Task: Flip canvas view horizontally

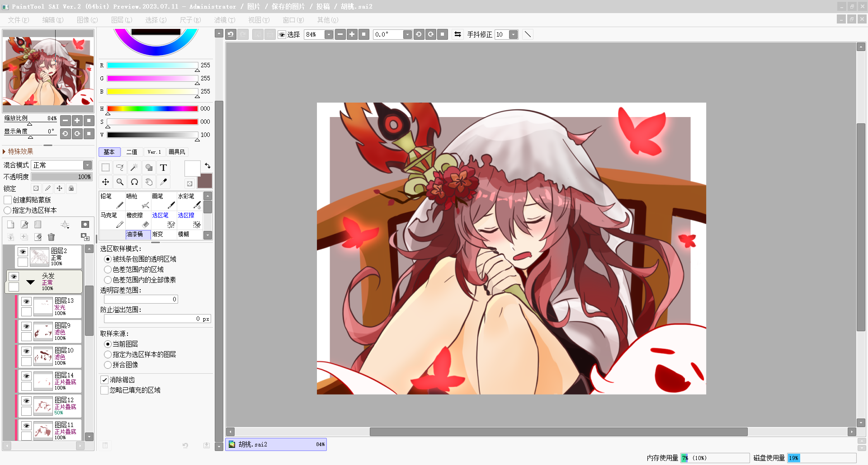Action: [458, 34]
